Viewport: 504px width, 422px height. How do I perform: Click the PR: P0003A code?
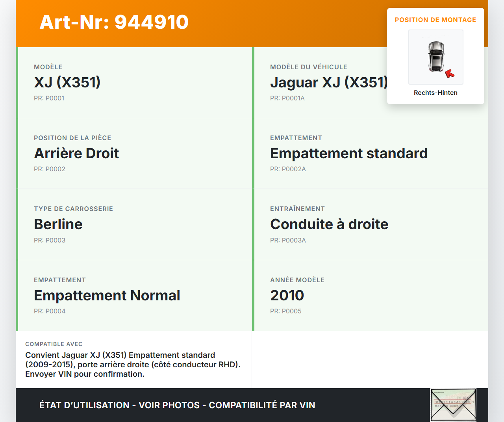[x=288, y=240]
